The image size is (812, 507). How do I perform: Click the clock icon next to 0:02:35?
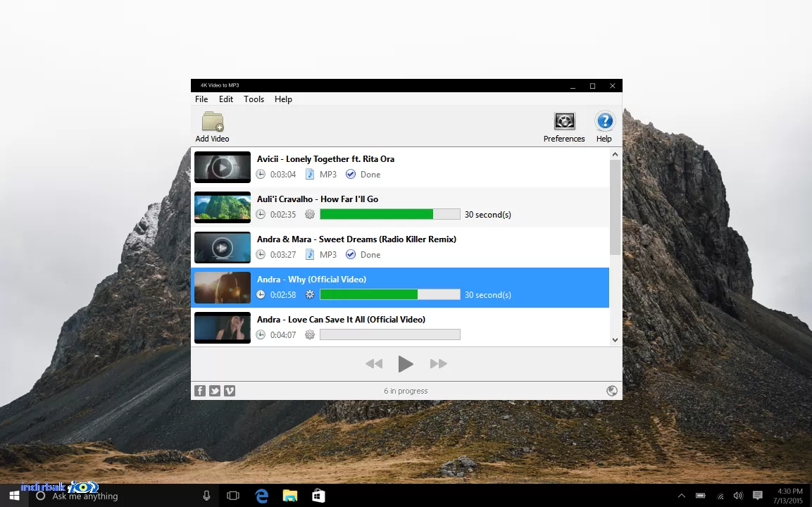(261, 214)
